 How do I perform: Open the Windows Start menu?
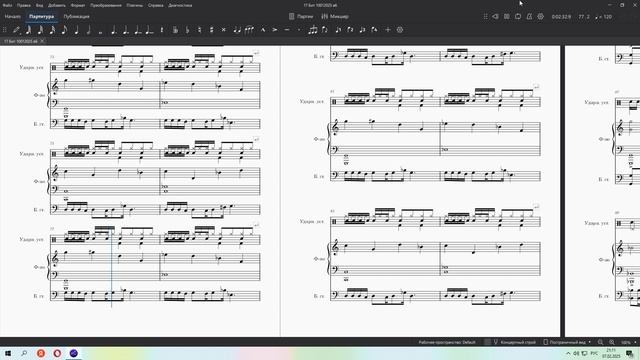click(x=8, y=353)
